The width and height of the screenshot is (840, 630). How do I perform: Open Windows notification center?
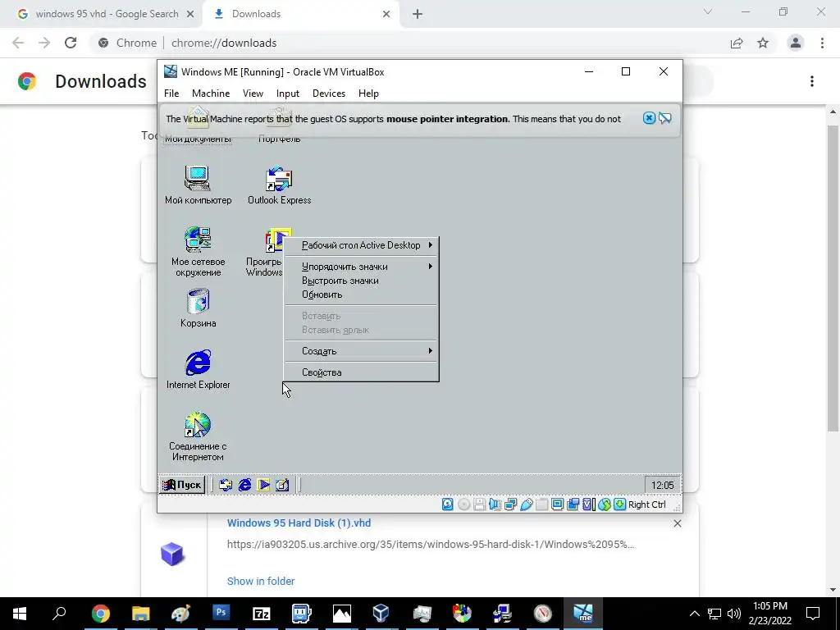813,614
